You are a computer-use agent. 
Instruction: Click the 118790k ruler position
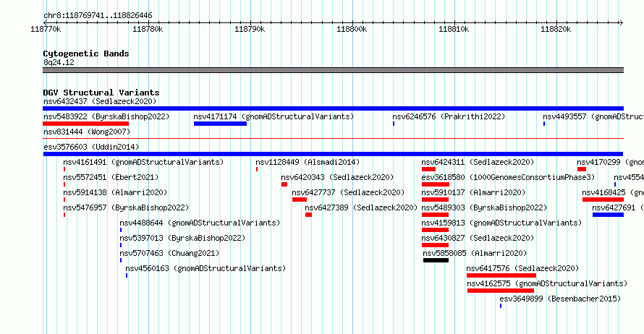(250, 29)
